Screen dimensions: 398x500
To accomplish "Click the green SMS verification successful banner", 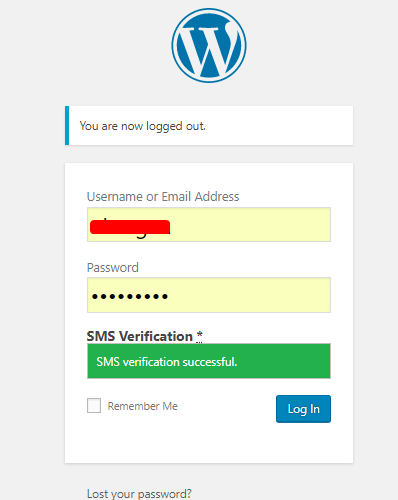I will (x=209, y=361).
